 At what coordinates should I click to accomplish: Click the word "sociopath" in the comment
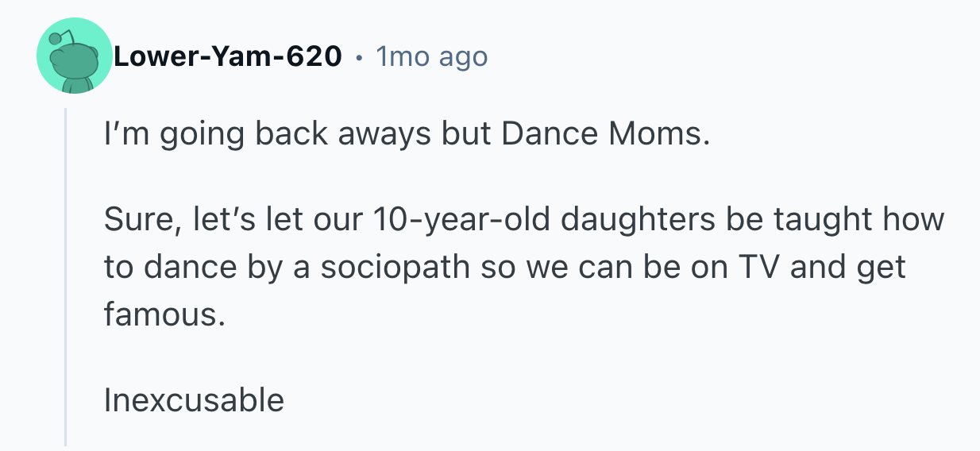(395, 267)
